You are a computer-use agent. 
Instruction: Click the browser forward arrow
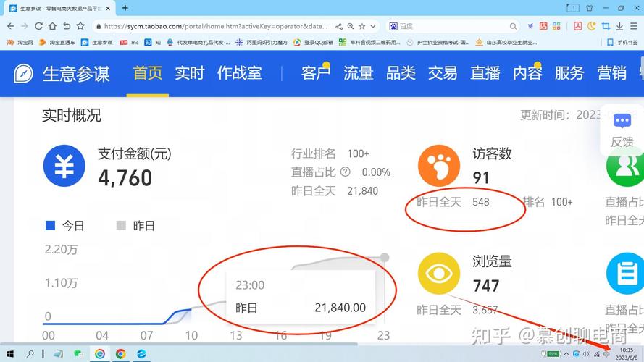pyautogui.click(x=25, y=26)
